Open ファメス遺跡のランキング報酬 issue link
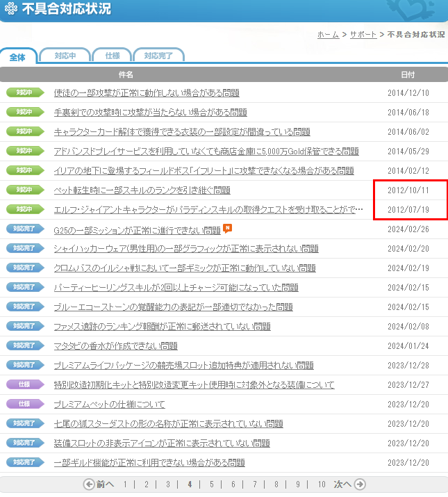 [163, 326]
